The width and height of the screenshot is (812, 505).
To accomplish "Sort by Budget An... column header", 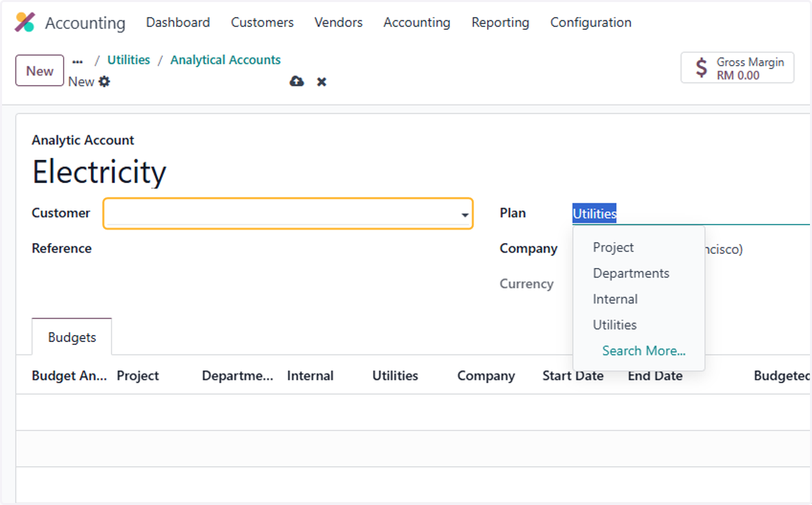I will (69, 376).
